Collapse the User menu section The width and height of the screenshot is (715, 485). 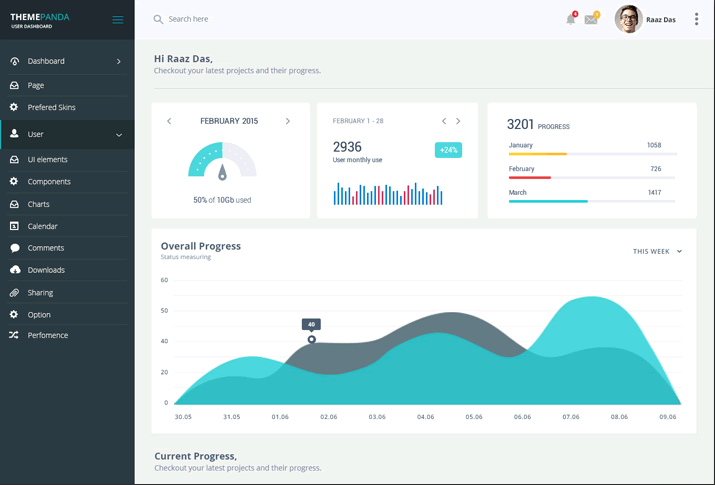(118, 134)
